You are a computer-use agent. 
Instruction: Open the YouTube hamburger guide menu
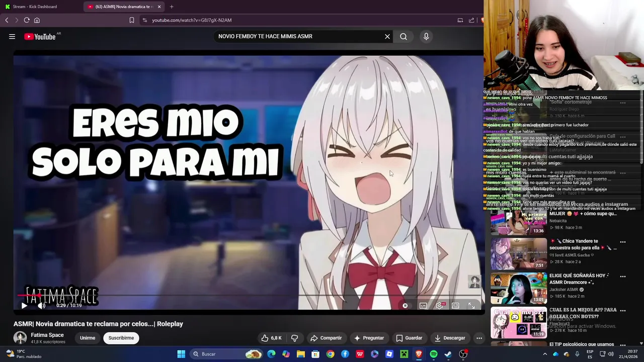12,36
